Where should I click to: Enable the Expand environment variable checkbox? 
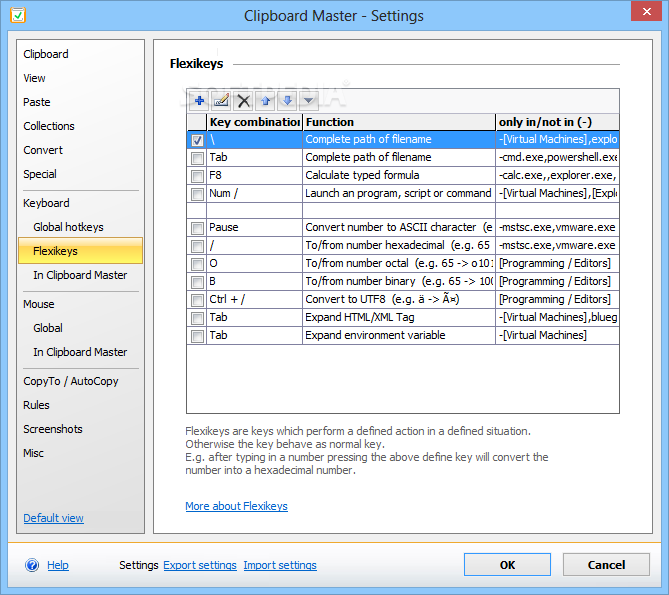[197, 336]
